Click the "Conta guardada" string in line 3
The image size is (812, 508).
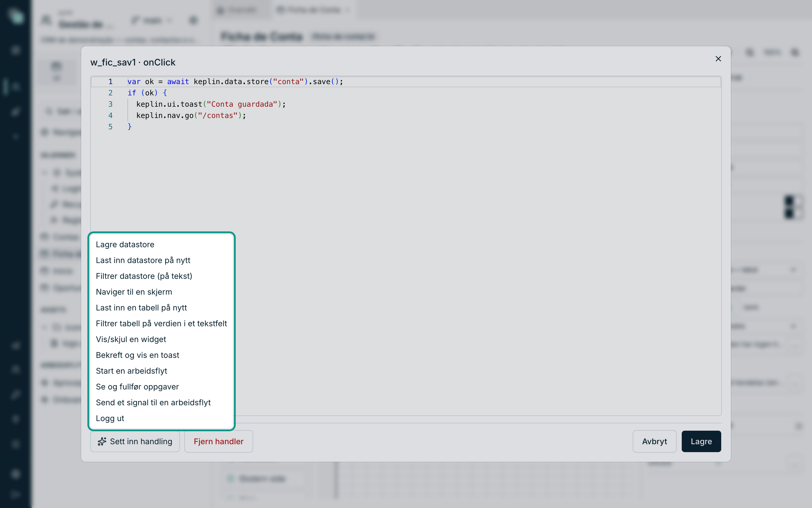(x=242, y=104)
